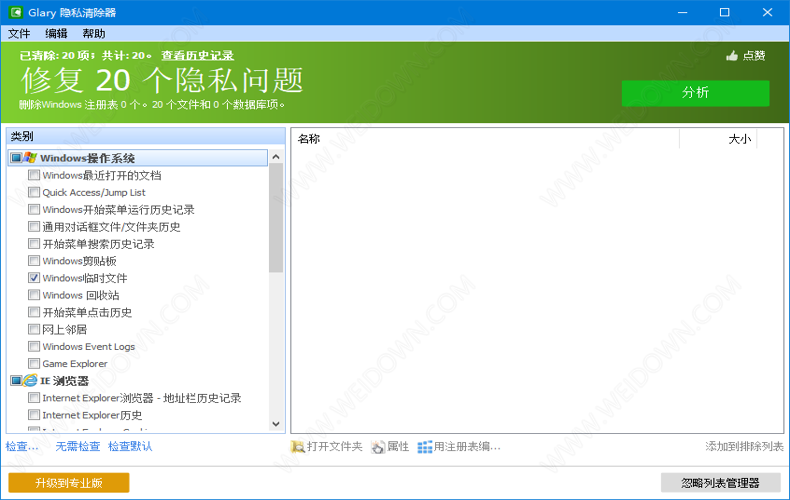The height and width of the screenshot is (500, 790).
Task: Check Windows 回收站 checkbox
Action: pyautogui.click(x=34, y=295)
